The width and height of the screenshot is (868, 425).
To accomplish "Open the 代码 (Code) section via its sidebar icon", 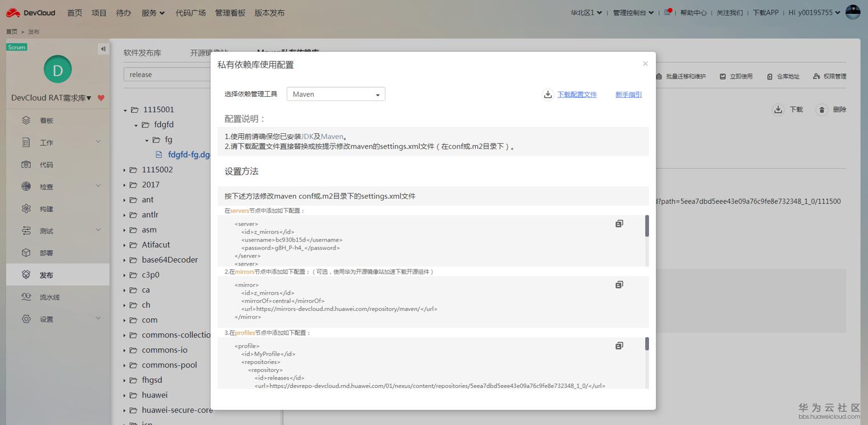I will (x=26, y=164).
